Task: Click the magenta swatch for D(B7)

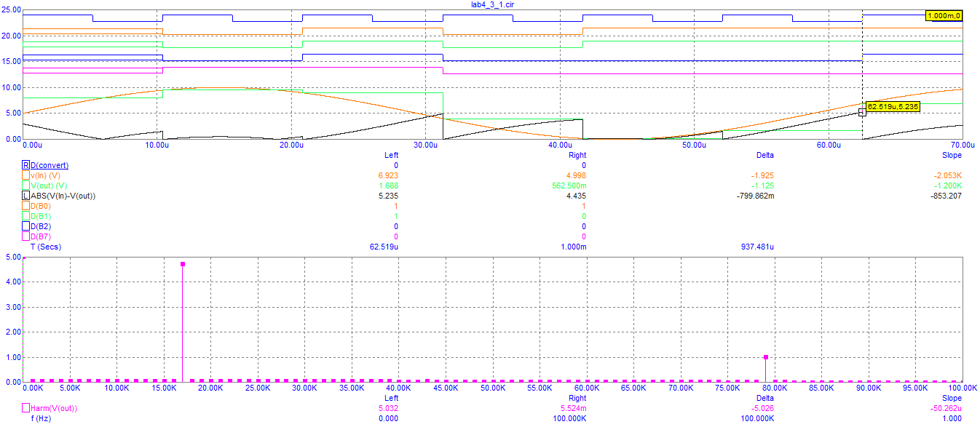Action: pos(26,236)
